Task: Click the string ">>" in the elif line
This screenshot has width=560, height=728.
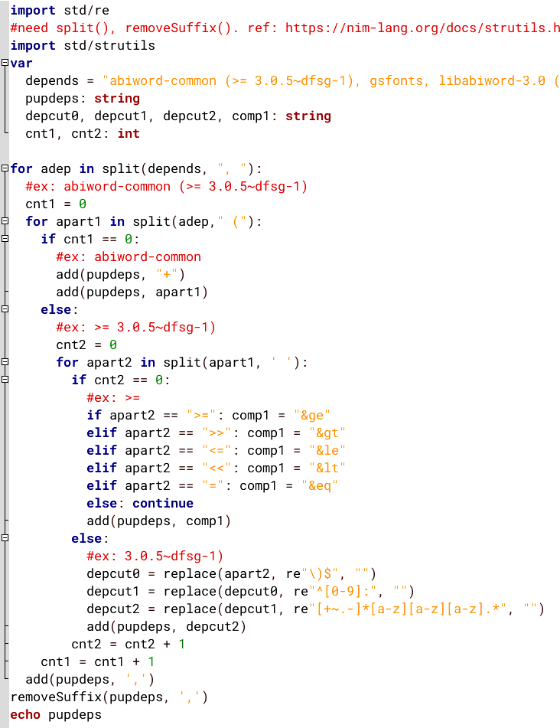Action: tap(217, 433)
